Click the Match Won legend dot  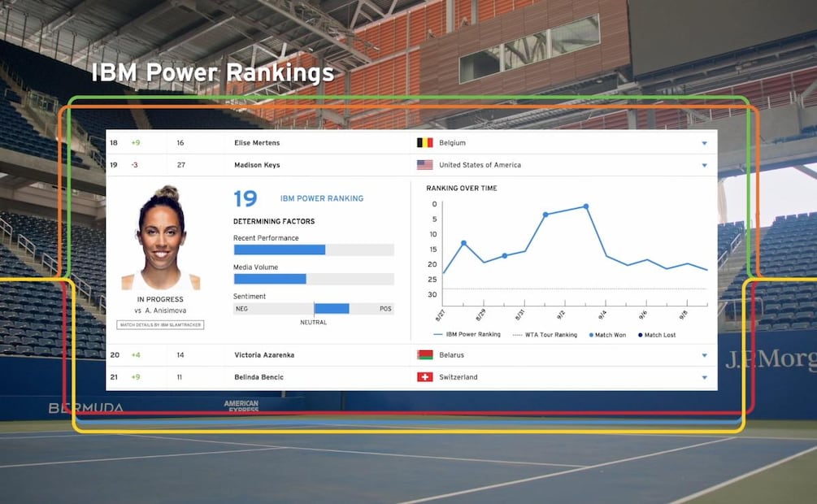click(591, 335)
